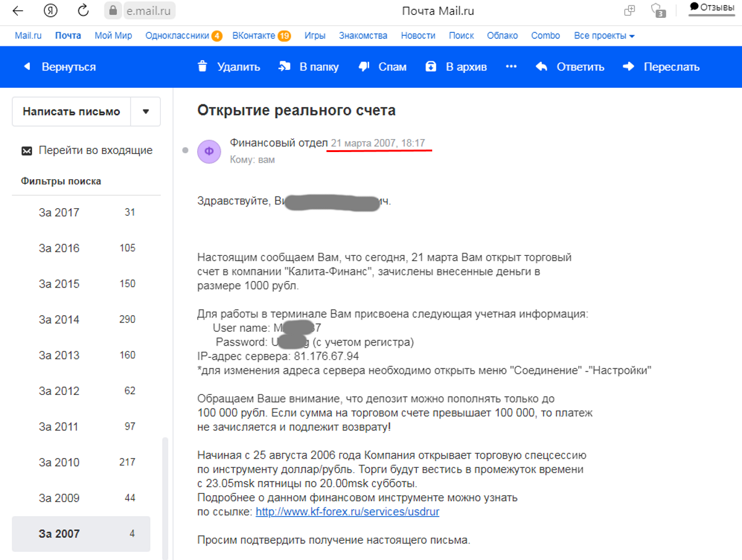Filter search results by За 2016

point(81,248)
